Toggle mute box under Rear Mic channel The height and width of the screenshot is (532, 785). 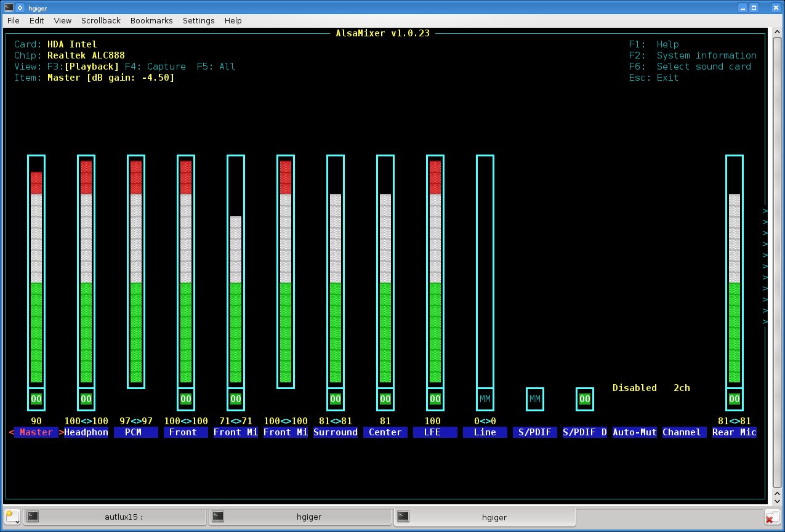click(735, 399)
